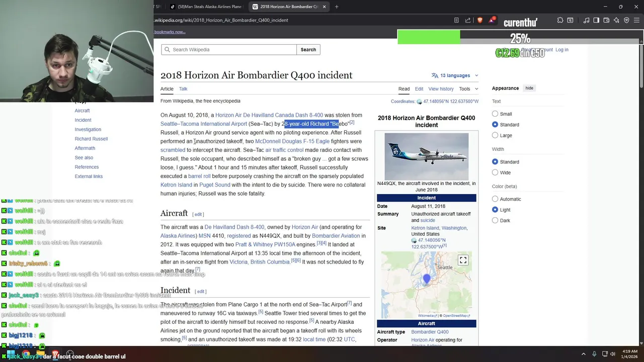This screenshot has width=644, height=362.
Task: Click the coordinates globe icon near title
Action: 419,102
